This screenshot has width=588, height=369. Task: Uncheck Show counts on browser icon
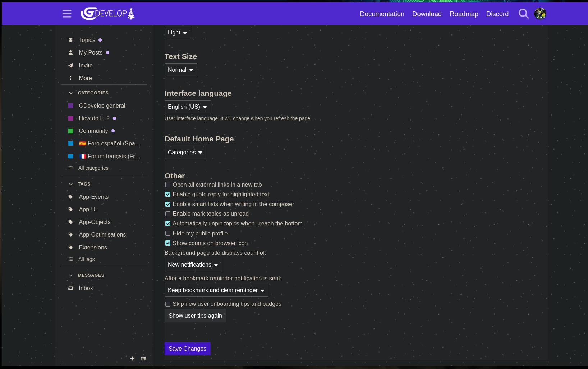click(x=168, y=243)
